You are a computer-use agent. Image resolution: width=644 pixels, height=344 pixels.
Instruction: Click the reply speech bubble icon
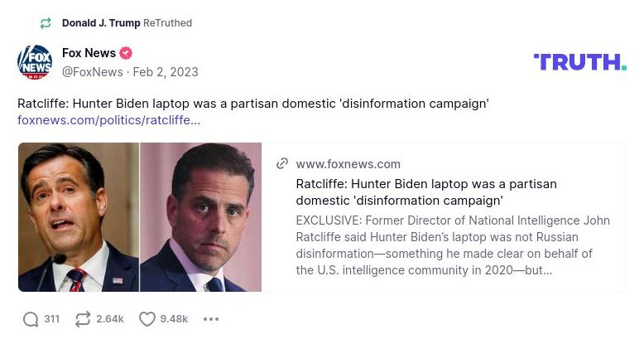(x=31, y=319)
